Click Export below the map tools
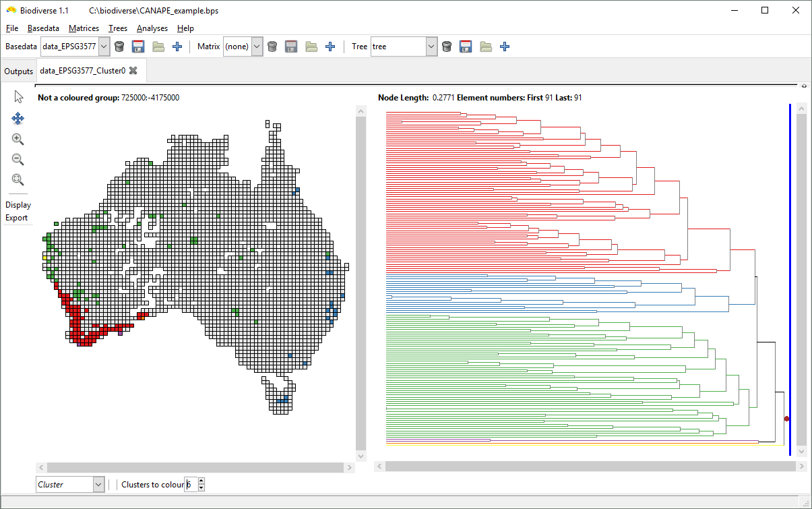The image size is (812, 509). pyautogui.click(x=18, y=217)
